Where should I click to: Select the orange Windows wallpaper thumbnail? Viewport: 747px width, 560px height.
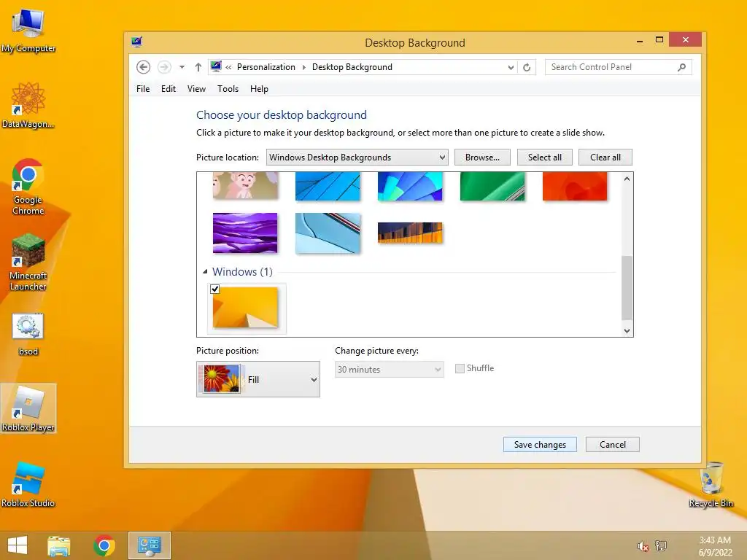coord(245,307)
